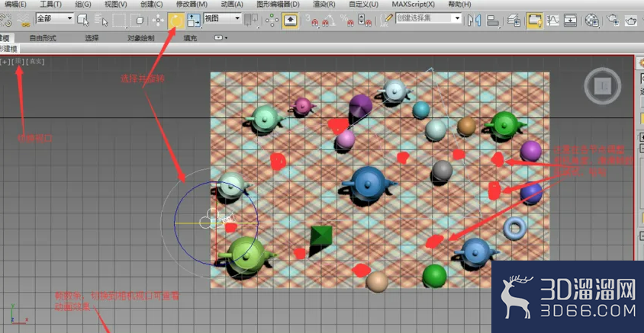The width and height of the screenshot is (644, 333).
Task: Click the Align tool icon
Action: tap(492, 20)
